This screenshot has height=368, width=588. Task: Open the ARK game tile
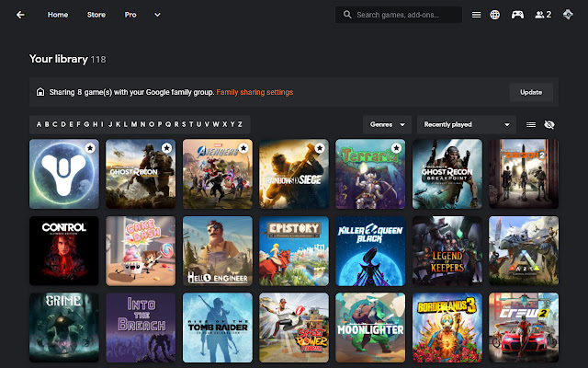click(524, 251)
